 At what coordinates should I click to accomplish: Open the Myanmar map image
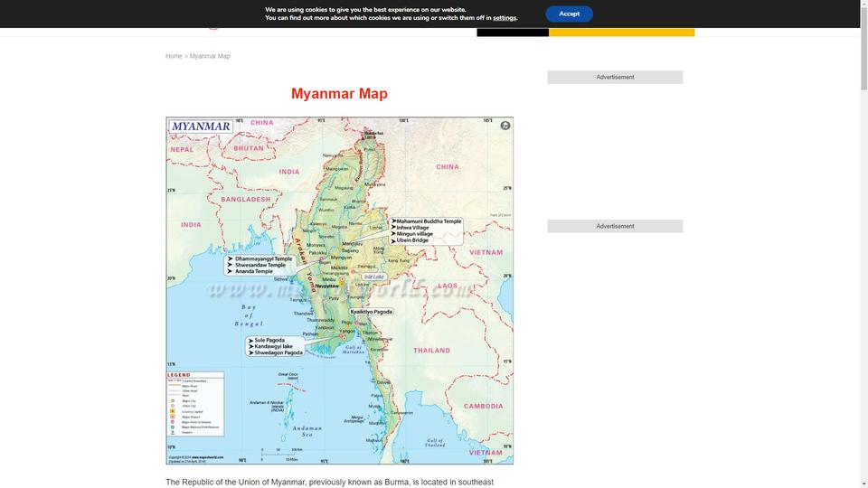coord(339,290)
